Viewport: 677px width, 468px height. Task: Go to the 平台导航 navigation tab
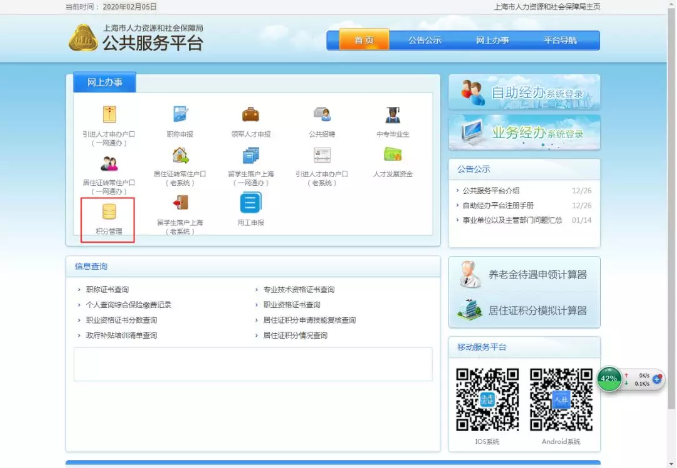pos(560,41)
